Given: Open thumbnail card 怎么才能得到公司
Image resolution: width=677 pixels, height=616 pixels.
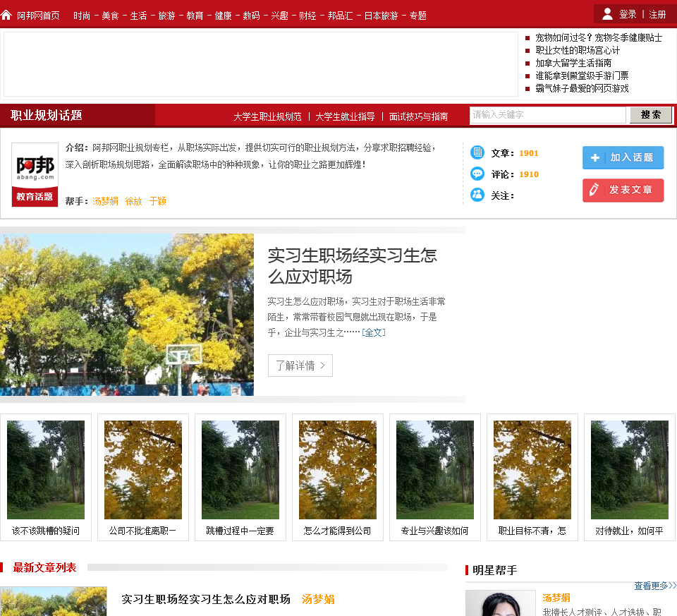Looking at the screenshot, I should (x=338, y=477).
